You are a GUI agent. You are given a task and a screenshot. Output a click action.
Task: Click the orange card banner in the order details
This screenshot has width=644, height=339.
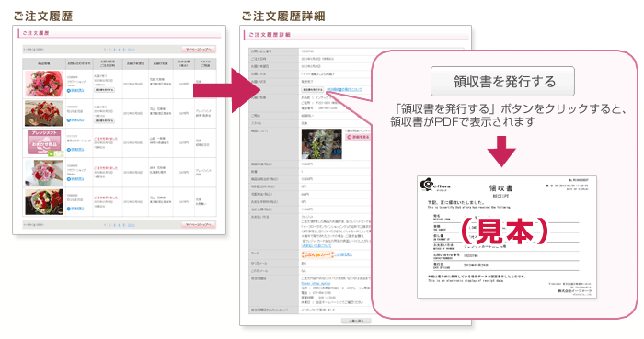point(317,254)
